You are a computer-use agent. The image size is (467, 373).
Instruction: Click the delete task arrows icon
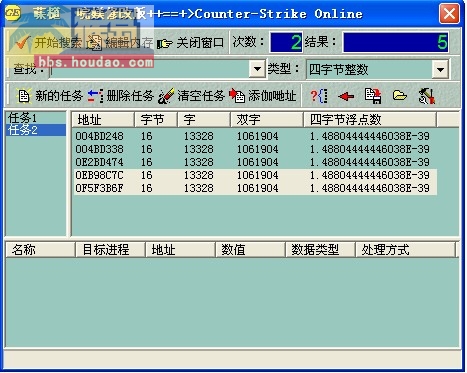point(95,96)
